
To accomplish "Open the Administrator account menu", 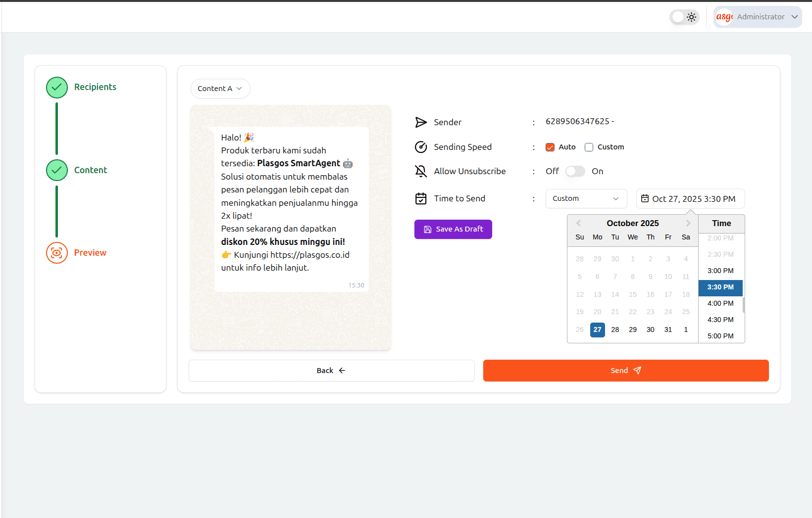I will coord(758,17).
